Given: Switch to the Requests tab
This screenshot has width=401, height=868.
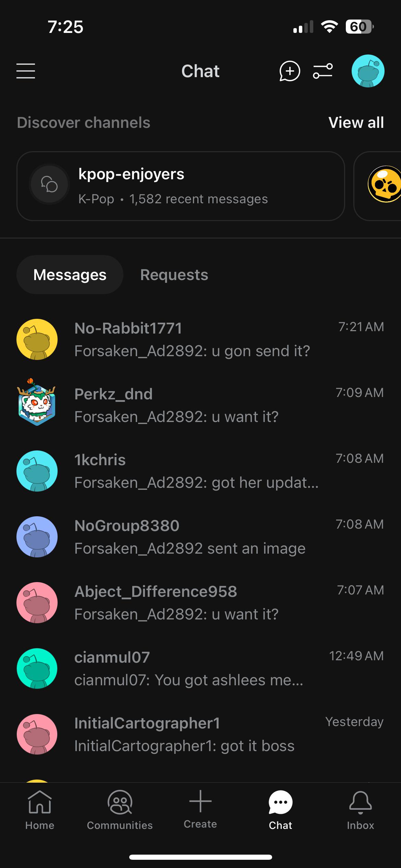Looking at the screenshot, I should point(174,275).
